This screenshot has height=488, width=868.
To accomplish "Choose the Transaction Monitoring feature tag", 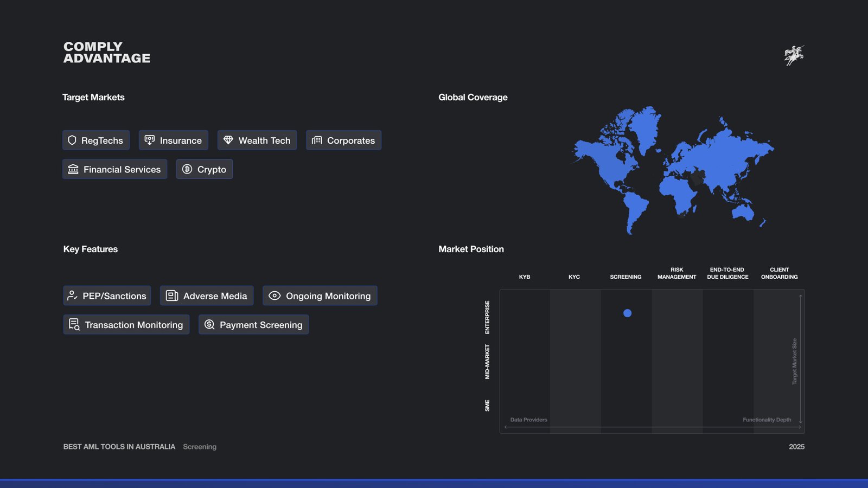I will coord(126,324).
